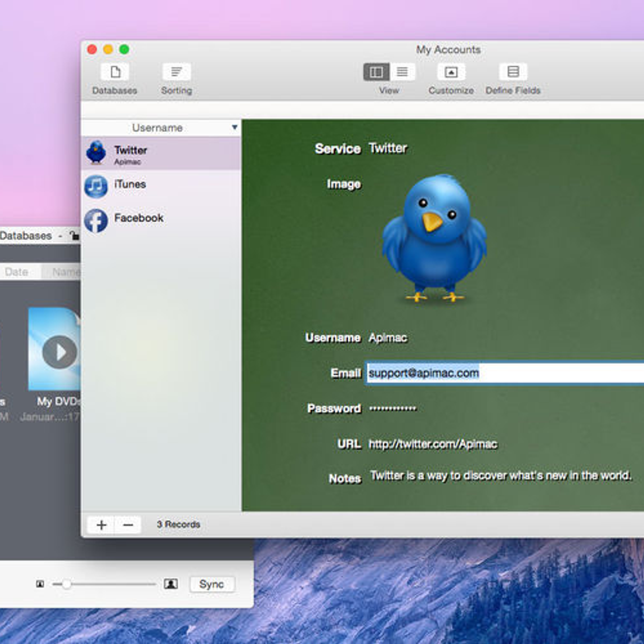Expand the Username sort dropdown arrow
Viewport: 644px width, 644px height.
pos(235,128)
